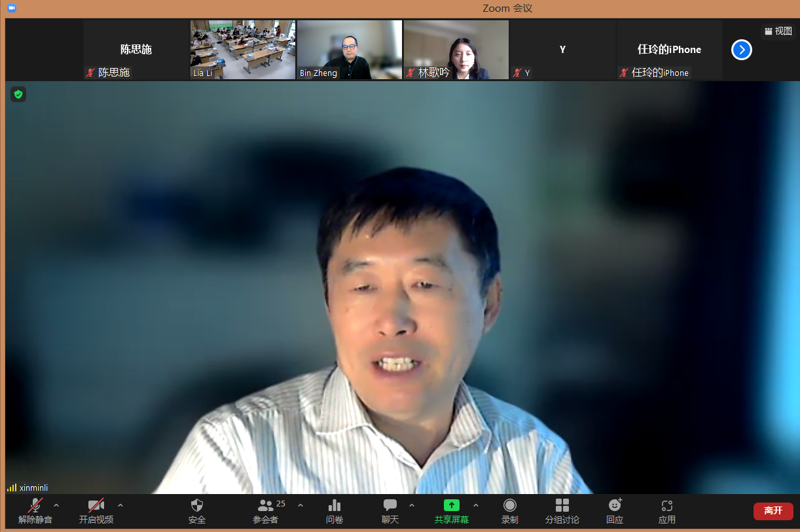Image resolution: width=800 pixels, height=532 pixels.
Task: Open the Security (安全) shield icon
Action: [196, 506]
